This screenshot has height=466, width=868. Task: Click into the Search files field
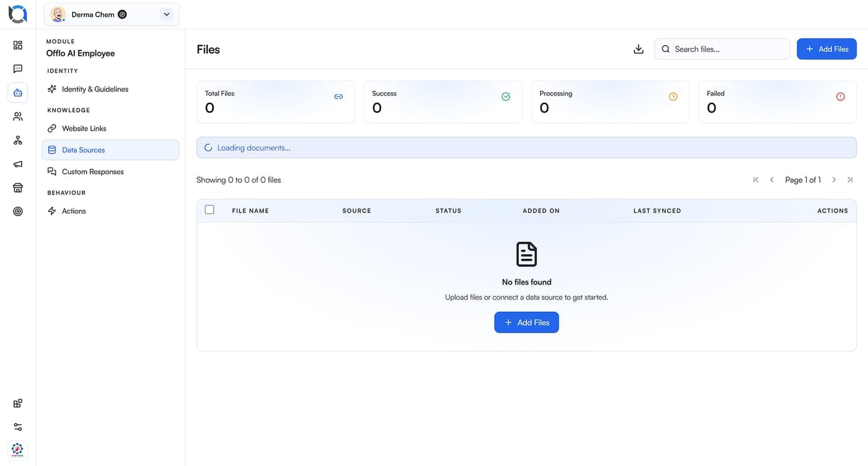(722, 49)
